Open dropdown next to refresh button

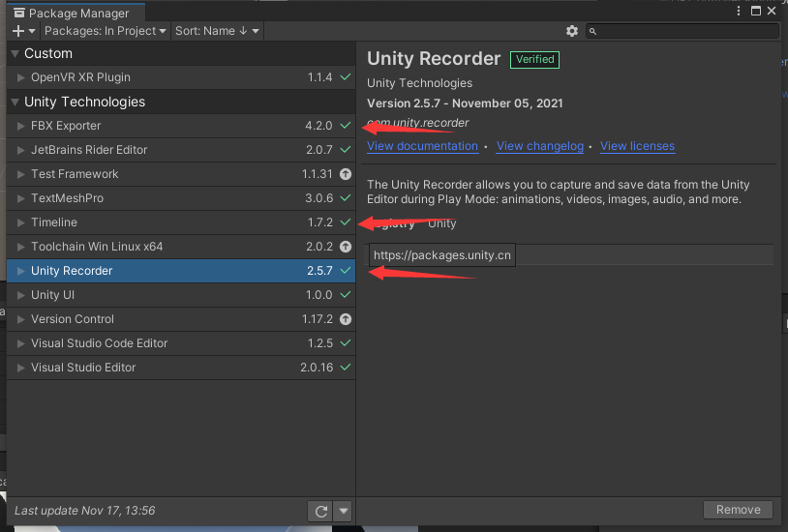(344, 512)
